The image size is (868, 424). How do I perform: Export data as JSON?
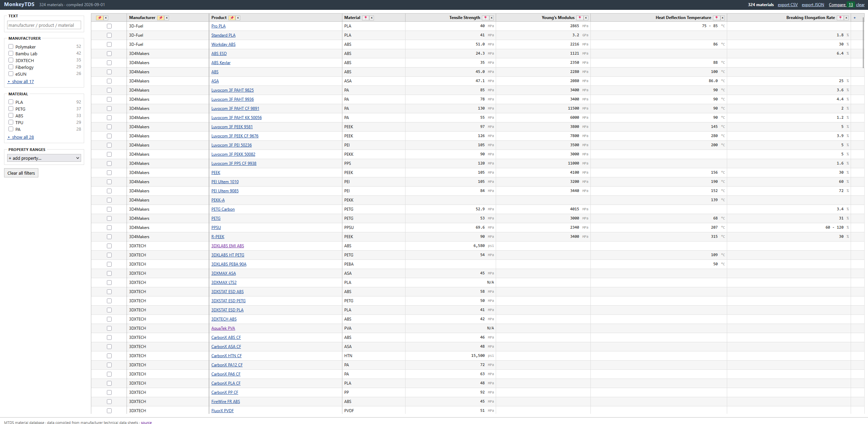(x=813, y=5)
